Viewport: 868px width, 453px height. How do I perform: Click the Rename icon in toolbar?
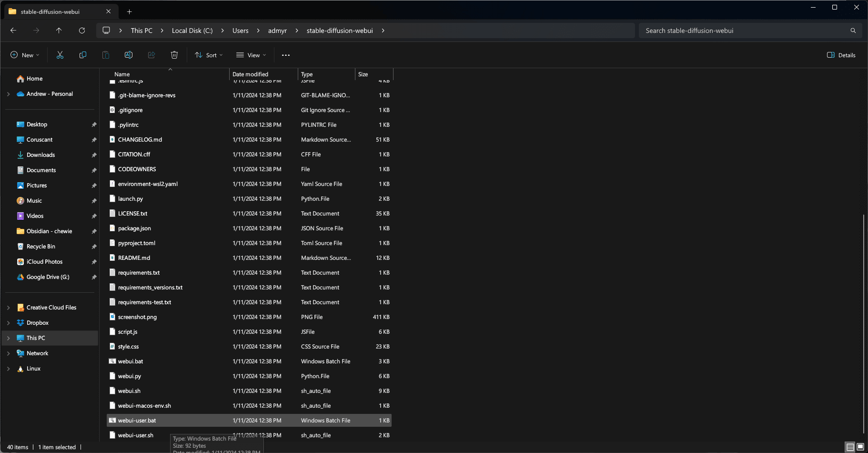pos(129,55)
